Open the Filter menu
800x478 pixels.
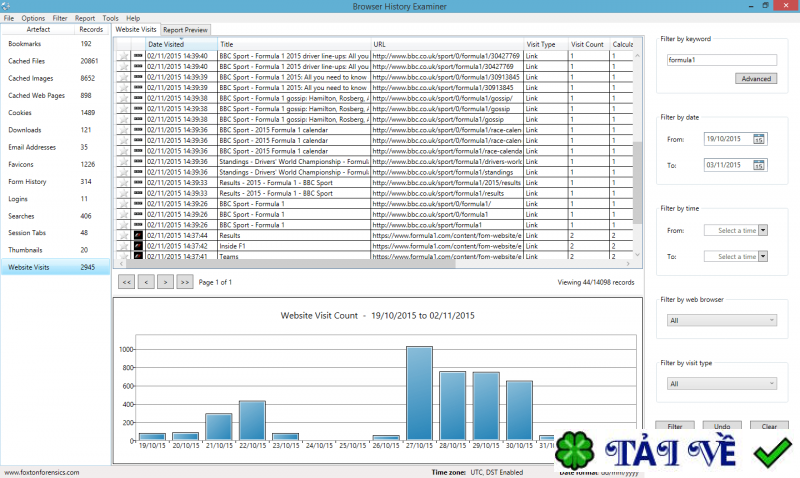(60, 18)
